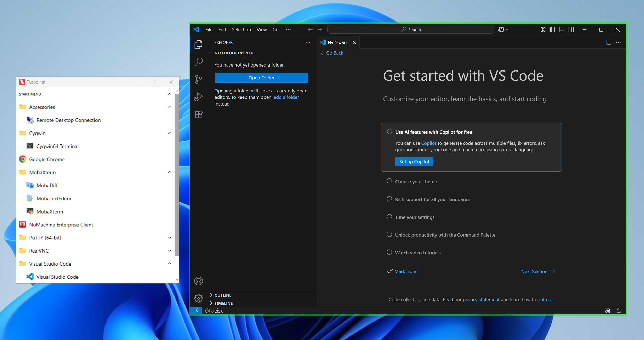Open the Search view in activity bar
Image resolution: width=644 pixels, height=340 pixels.
tap(199, 62)
